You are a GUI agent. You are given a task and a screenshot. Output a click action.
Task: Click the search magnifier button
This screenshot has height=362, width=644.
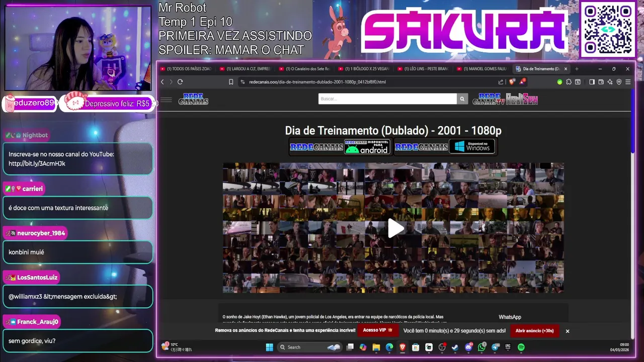(462, 99)
